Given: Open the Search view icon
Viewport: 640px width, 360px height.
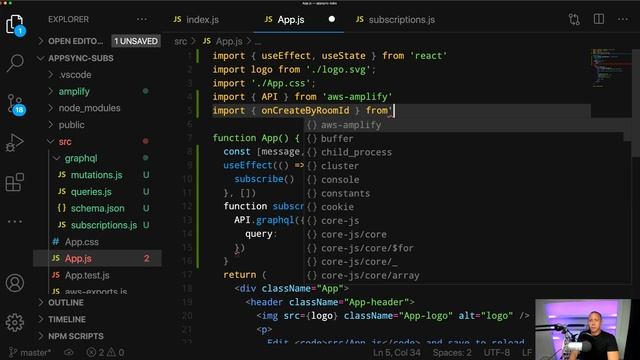Looking at the screenshot, I should pos(15,63).
